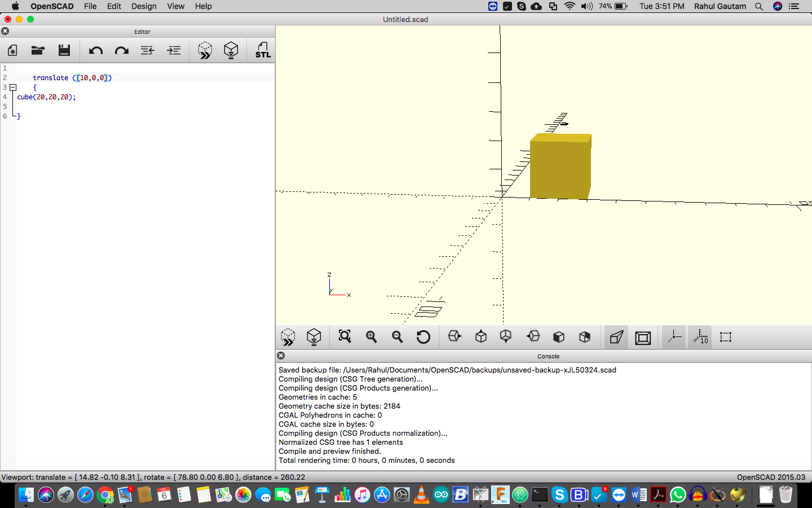Switch to the Front view
812x508 pixels.
[559, 337]
